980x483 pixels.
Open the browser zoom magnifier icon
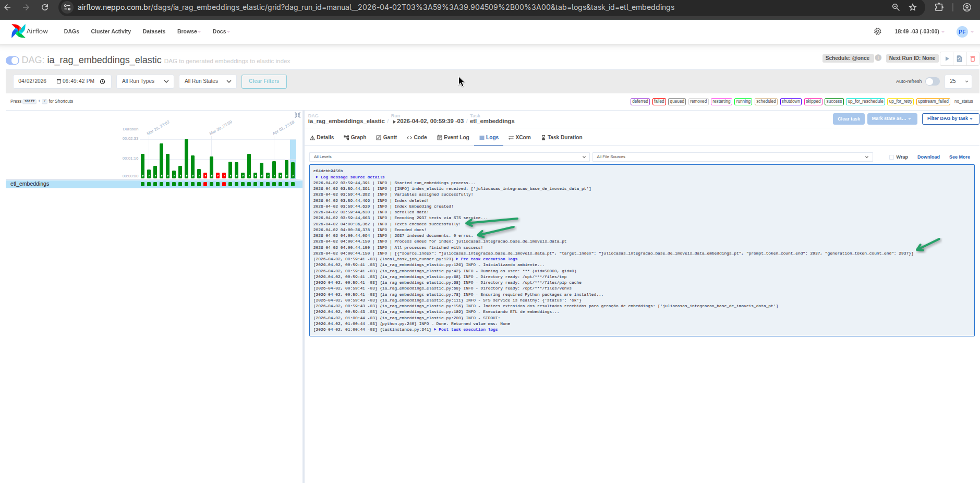click(896, 7)
